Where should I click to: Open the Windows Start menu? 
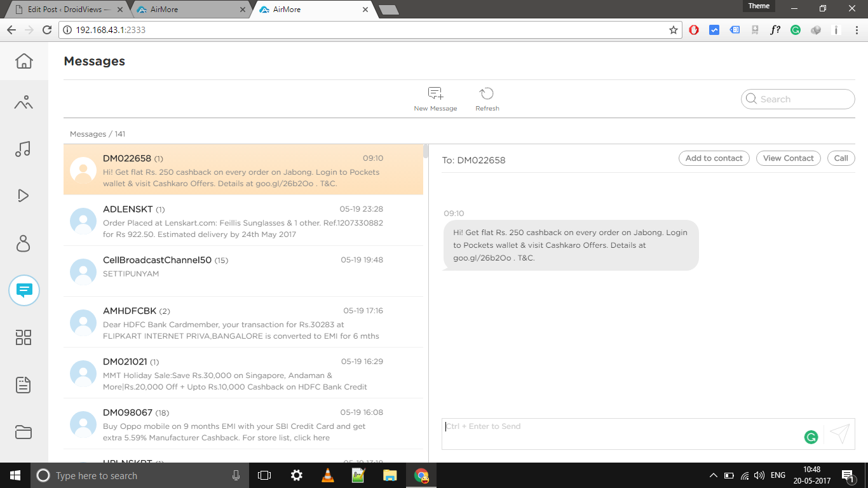click(15, 475)
